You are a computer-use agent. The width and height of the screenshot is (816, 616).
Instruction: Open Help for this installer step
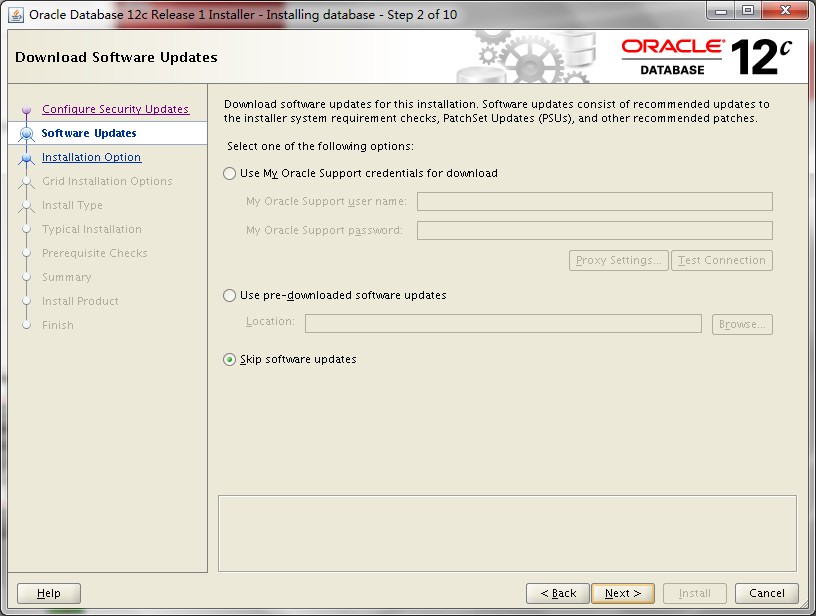click(x=49, y=593)
